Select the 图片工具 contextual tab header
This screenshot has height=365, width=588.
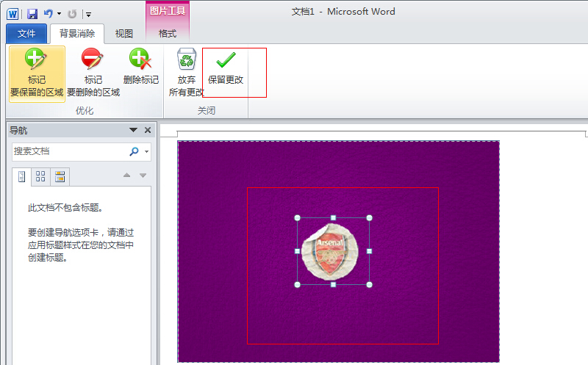(x=168, y=11)
